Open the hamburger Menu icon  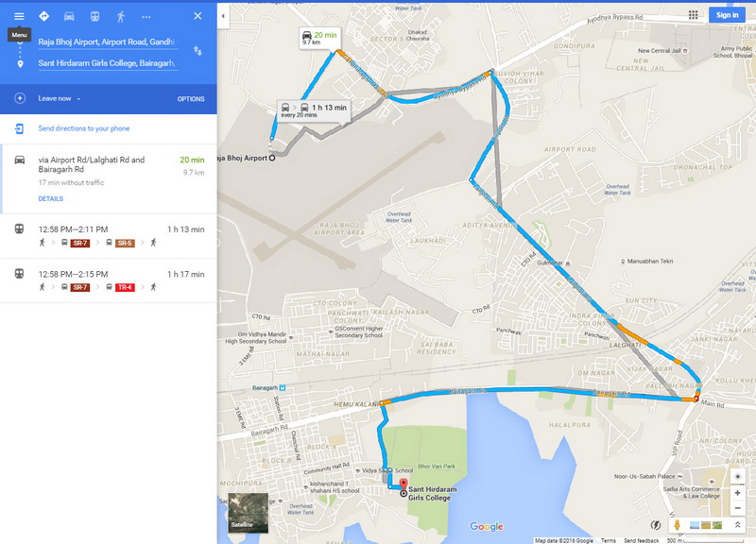click(x=19, y=16)
